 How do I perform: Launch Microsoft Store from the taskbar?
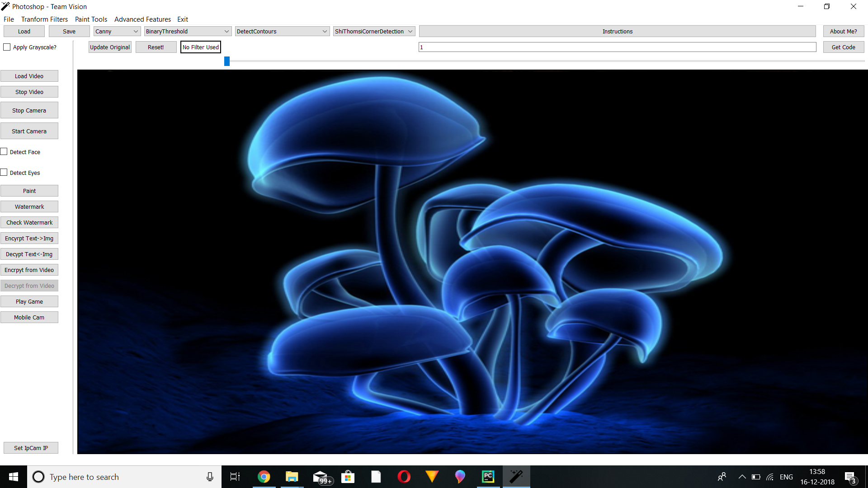tap(348, 477)
